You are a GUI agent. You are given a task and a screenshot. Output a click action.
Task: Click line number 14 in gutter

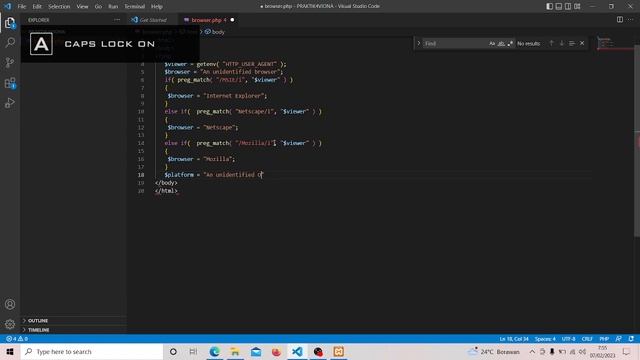141,143
